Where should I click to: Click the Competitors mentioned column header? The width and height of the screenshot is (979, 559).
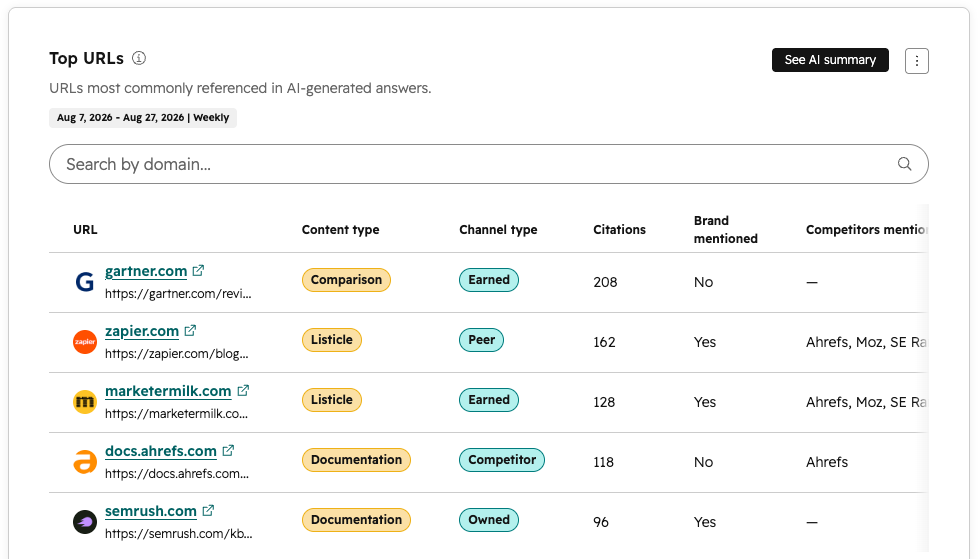[867, 229]
